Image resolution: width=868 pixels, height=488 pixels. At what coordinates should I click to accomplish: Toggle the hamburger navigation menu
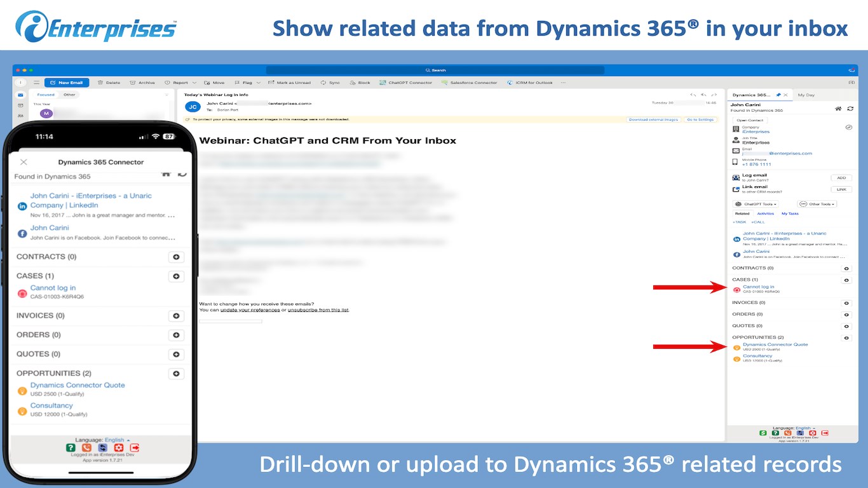pyautogui.click(x=37, y=83)
